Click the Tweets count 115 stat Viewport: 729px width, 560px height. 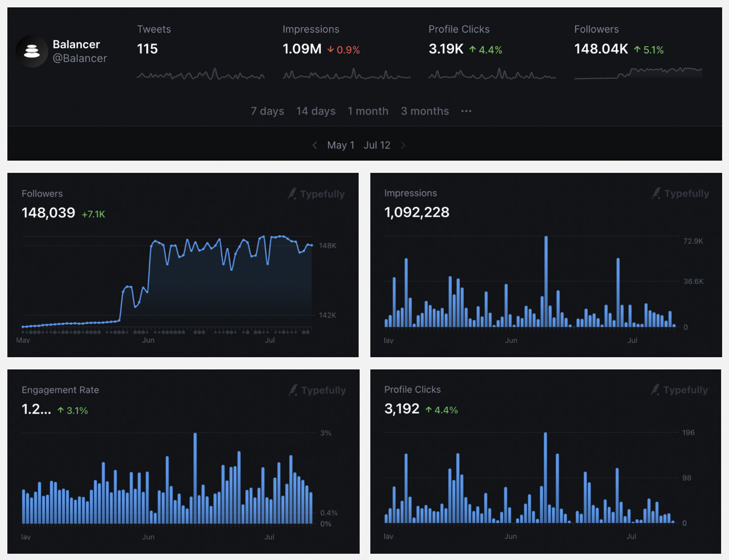[x=147, y=49]
